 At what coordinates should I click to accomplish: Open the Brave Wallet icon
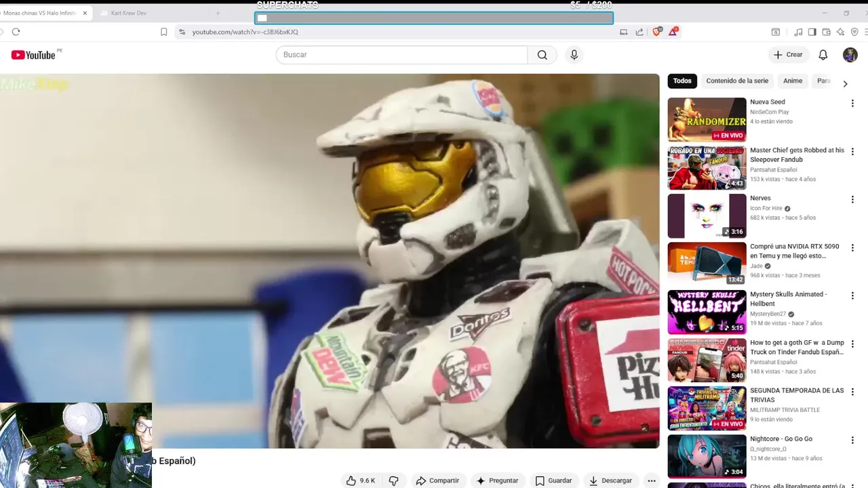coord(826,32)
